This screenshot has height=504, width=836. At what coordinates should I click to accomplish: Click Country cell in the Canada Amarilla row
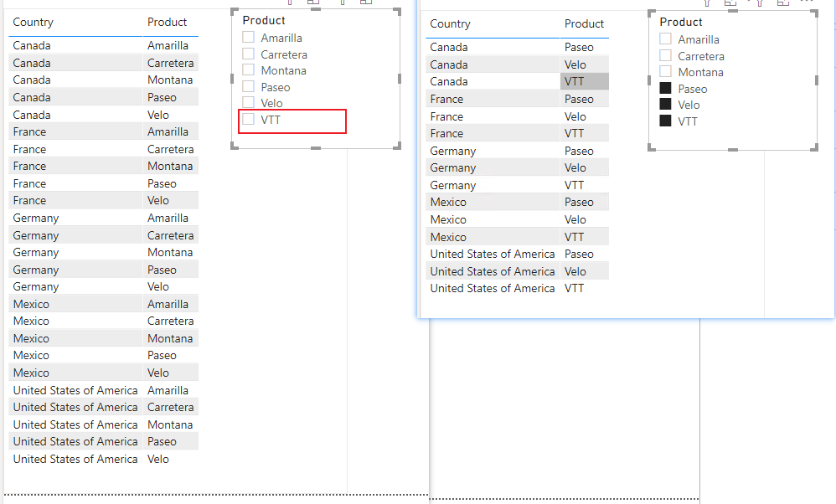pos(75,45)
